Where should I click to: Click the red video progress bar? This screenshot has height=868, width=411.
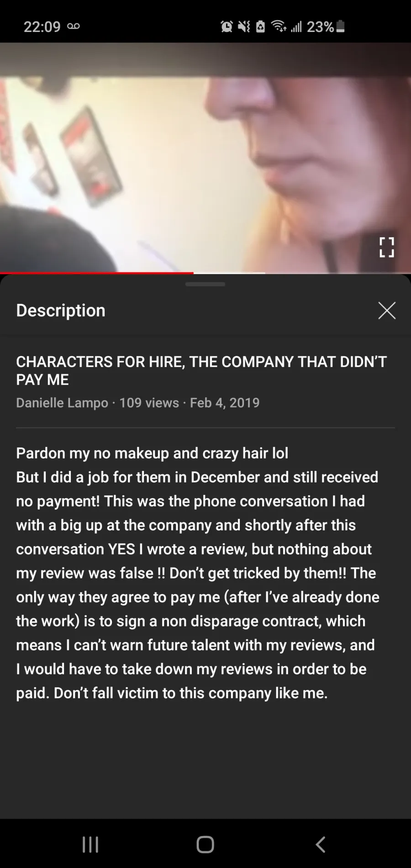point(97,273)
